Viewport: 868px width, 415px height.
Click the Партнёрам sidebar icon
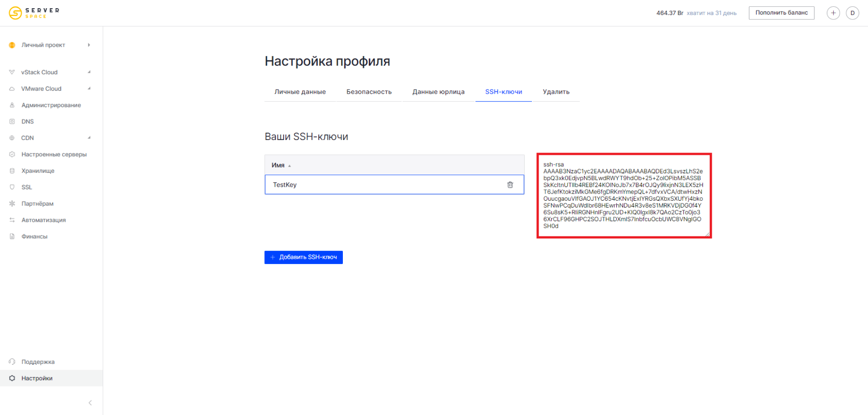pyautogui.click(x=12, y=204)
